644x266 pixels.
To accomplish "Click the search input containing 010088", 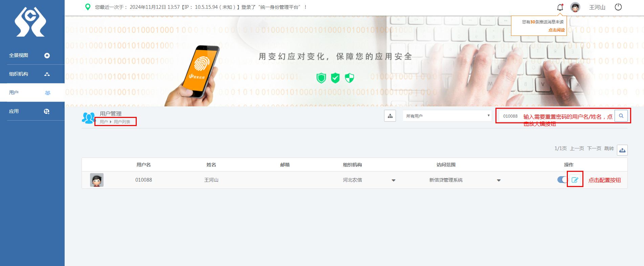I will coord(557,116).
